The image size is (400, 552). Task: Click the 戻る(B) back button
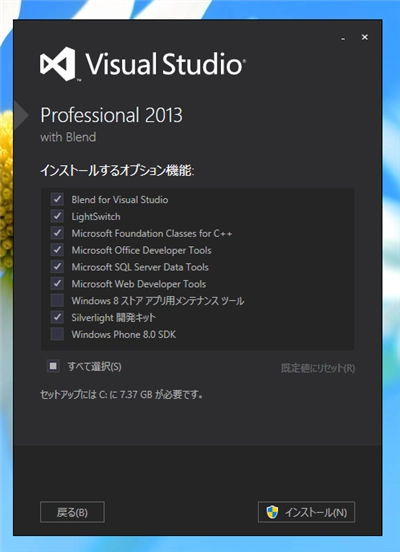[x=72, y=512]
